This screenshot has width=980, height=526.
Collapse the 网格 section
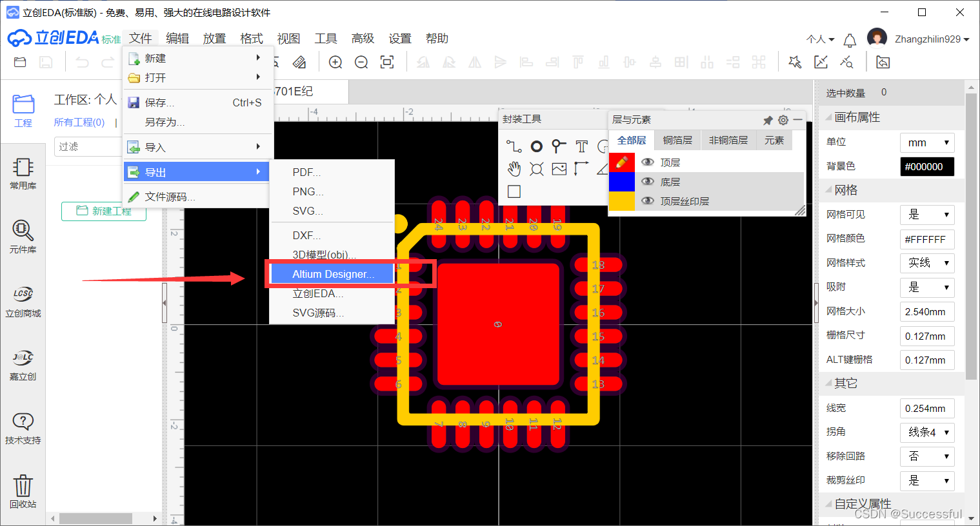(828, 190)
